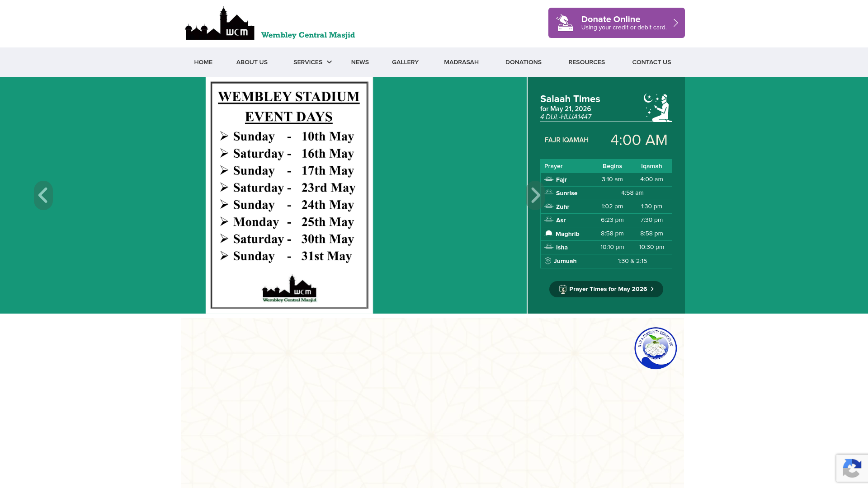868x488 pixels.
Task: Click the 4:00 AM Fajr Iqamah time
Action: point(639,140)
